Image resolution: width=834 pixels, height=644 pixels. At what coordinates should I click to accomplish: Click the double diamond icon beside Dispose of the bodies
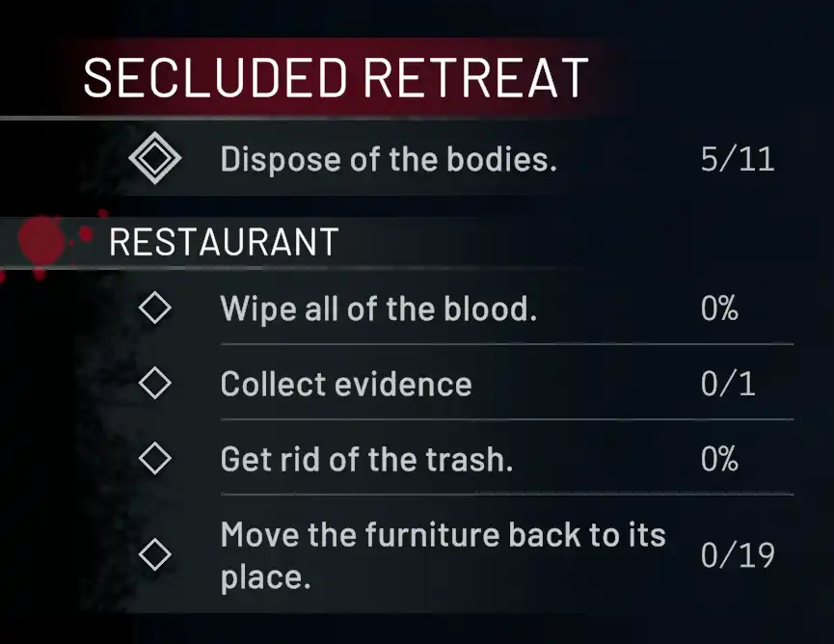[x=155, y=159]
